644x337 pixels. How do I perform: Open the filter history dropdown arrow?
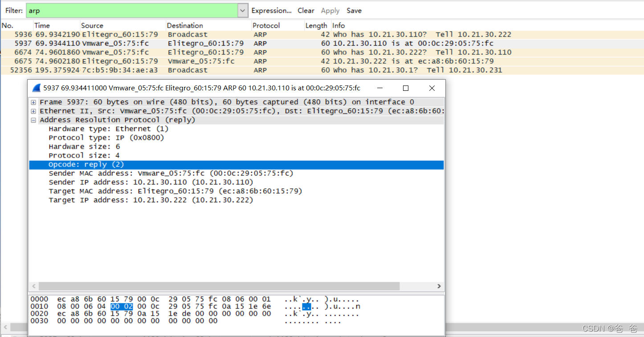[243, 11]
